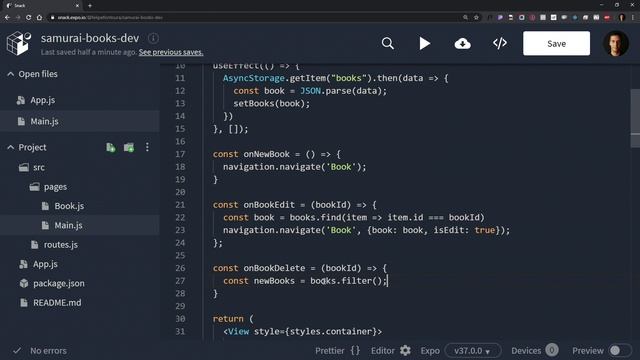Click the editor vertical scrollbar
The height and width of the screenshot is (360, 640).
[x=635, y=118]
